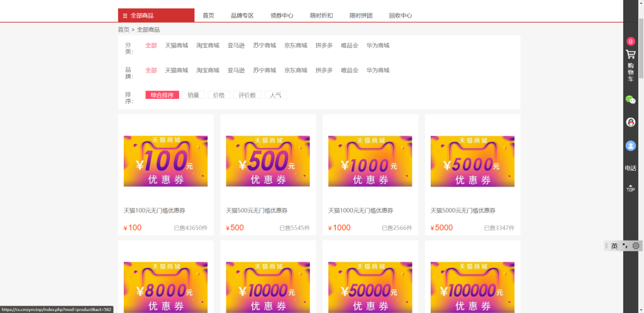The height and width of the screenshot is (313, 644).
Task: Open the ¥10000 coupon thumbnail
Action: click(x=268, y=288)
